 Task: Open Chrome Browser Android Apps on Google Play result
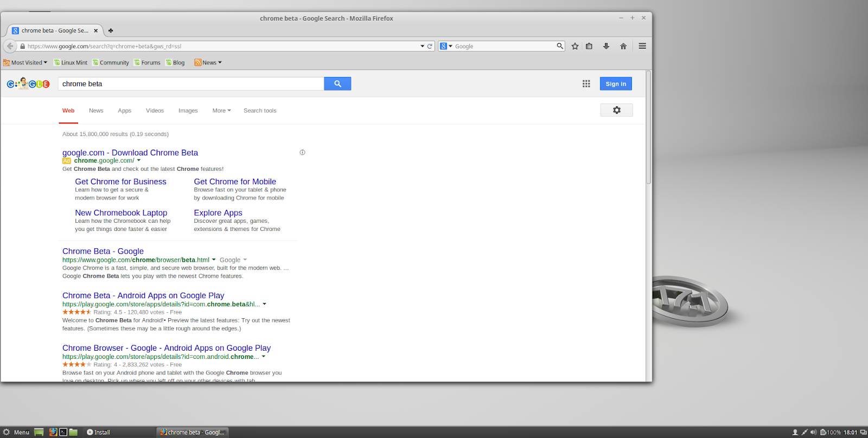click(x=167, y=348)
